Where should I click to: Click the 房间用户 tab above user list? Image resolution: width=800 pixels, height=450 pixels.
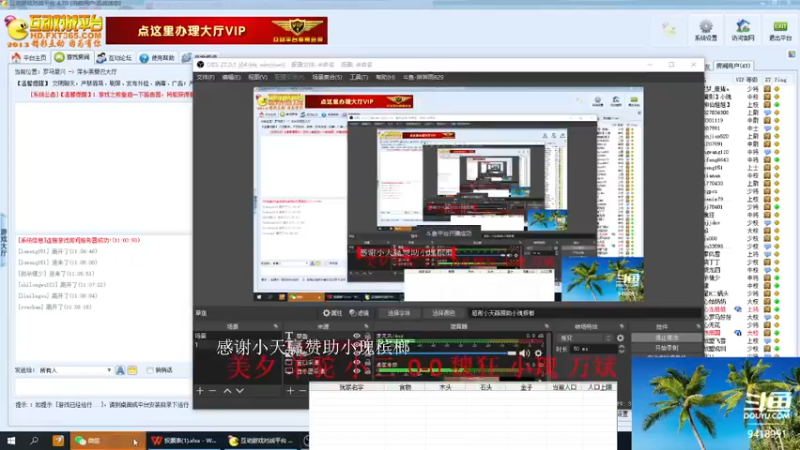[x=733, y=66]
